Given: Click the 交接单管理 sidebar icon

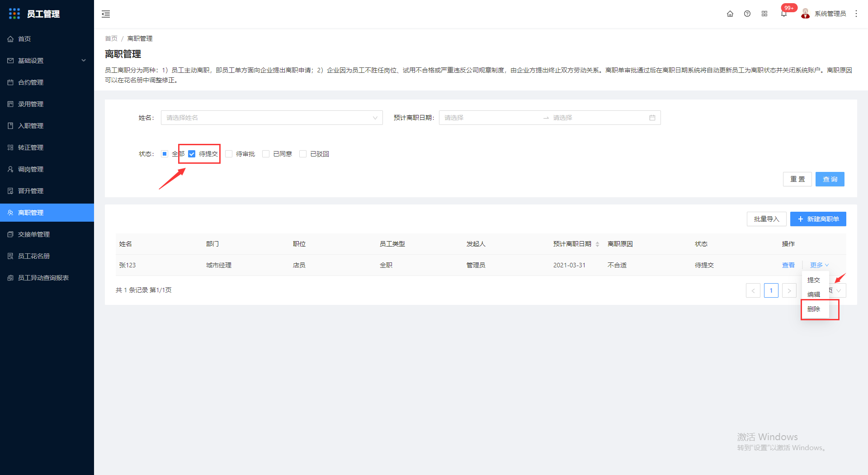Looking at the screenshot, I should point(10,234).
